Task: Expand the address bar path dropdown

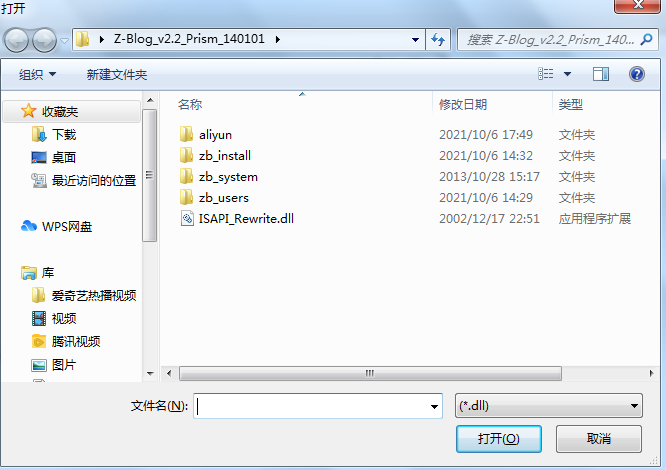Action: pyautogui.click(x=415, y=39)
